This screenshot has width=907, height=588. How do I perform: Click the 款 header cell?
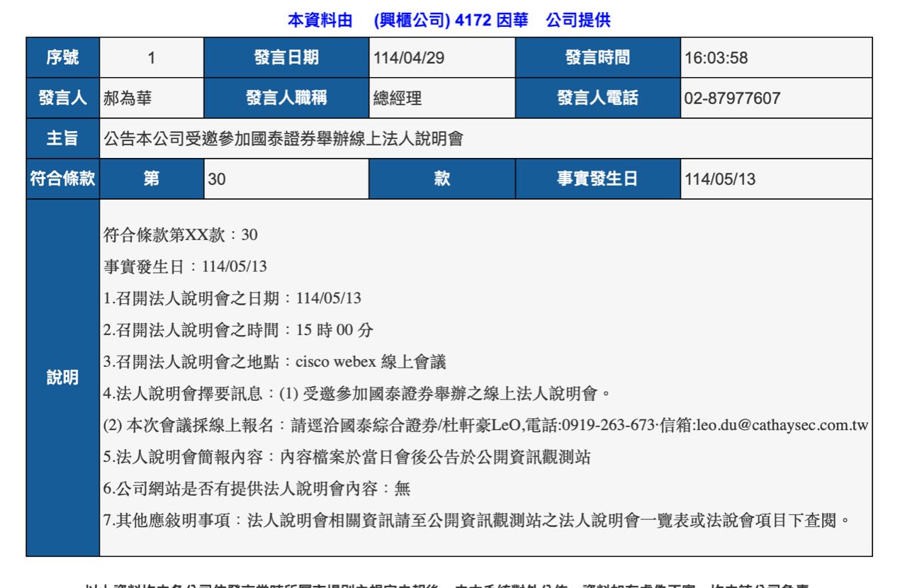coord(442,179)
